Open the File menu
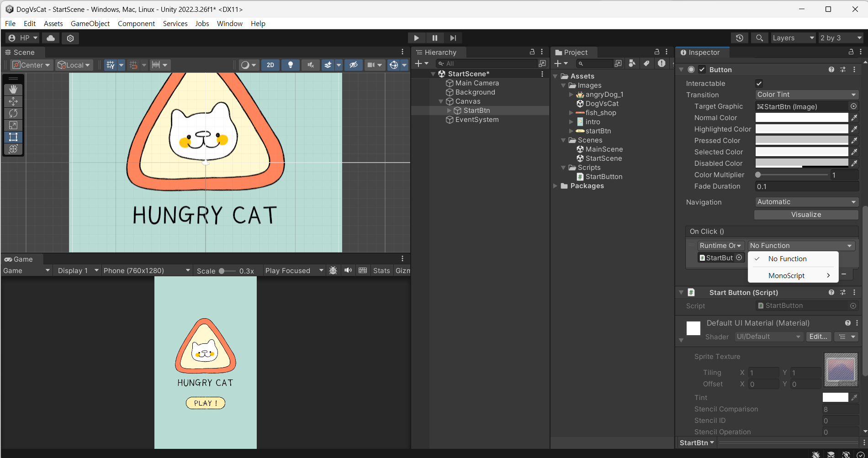Viewport: 868px width, 458px height. tap(10, 24)
